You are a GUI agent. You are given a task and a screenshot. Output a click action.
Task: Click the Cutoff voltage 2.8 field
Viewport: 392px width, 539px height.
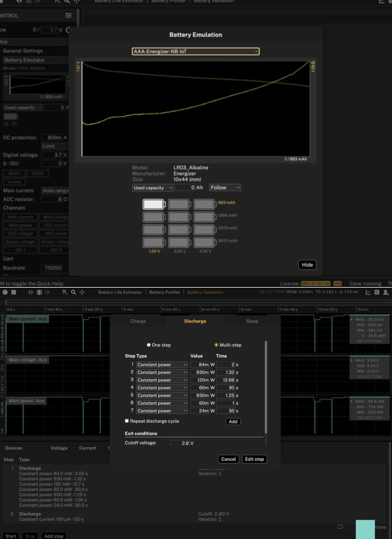tap(180, 443)
